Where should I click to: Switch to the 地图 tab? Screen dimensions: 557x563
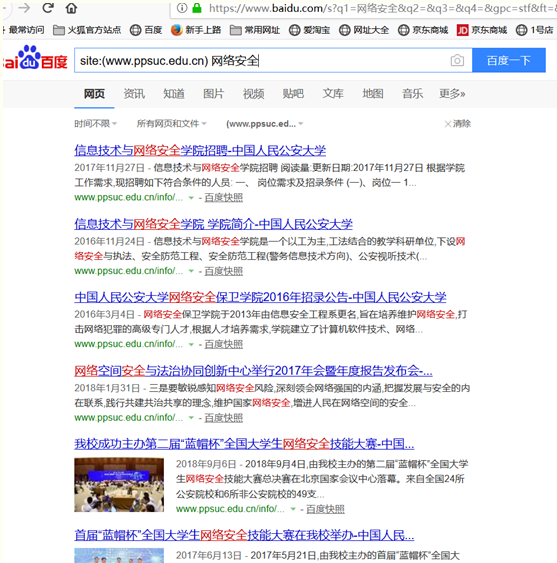[x=373, y=94]
